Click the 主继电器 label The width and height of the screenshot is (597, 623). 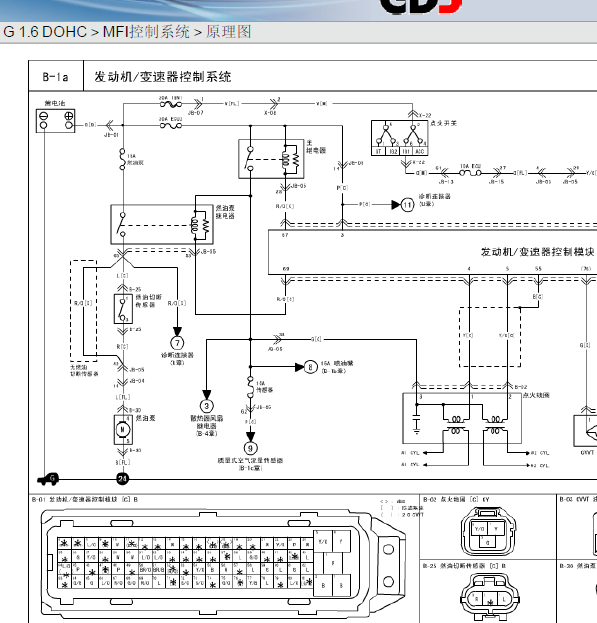(x=316, y=147)
